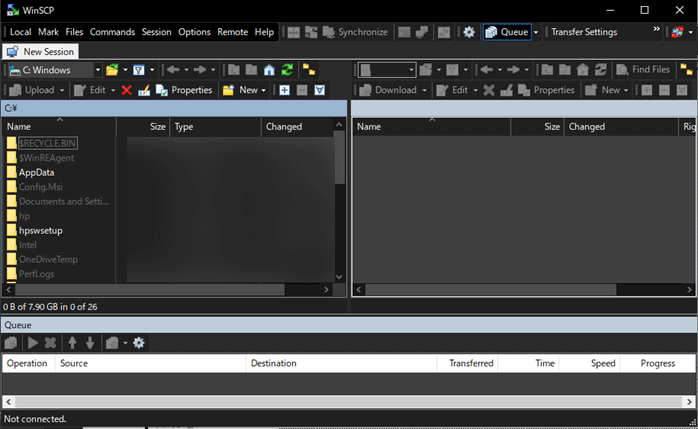Screen dimensions: 698x429
Task: Expand the local Edit dropdown arrow
Action: [113, 90]
